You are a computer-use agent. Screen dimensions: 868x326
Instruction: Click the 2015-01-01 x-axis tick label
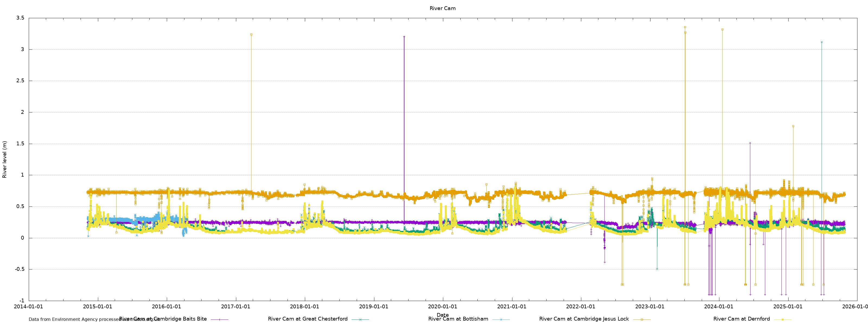click(97, 307)
